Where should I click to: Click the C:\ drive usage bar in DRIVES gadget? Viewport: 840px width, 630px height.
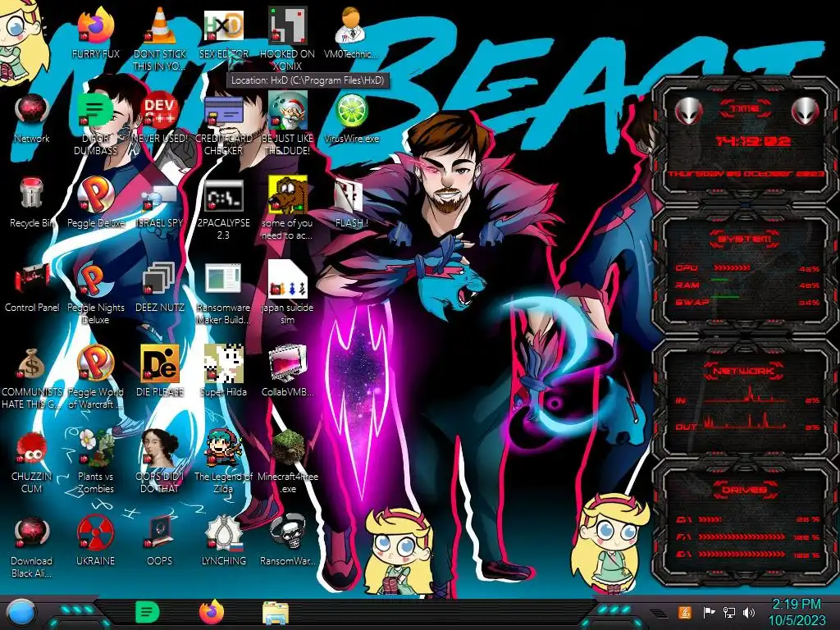[710, 519]
